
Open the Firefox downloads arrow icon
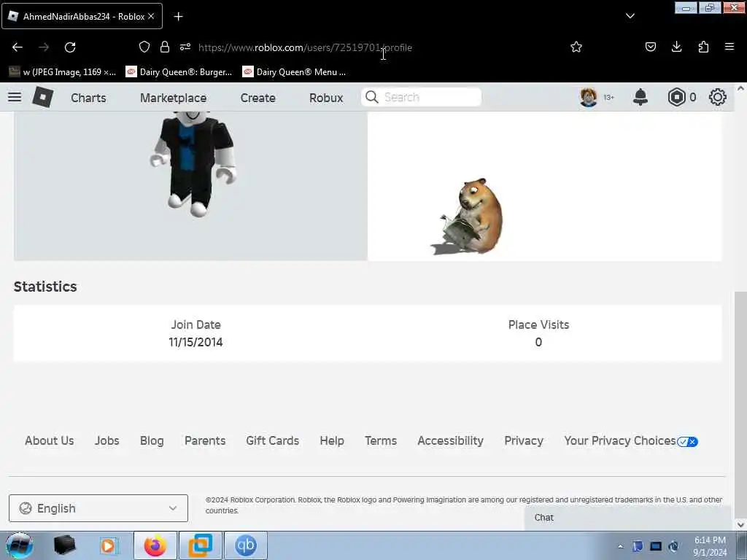click(676, 47)
